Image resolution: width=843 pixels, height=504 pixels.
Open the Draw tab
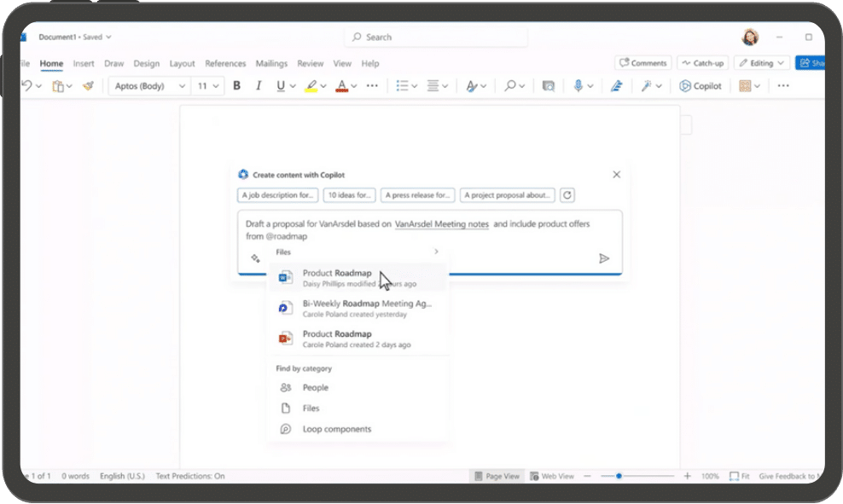(x=114, y=63)
